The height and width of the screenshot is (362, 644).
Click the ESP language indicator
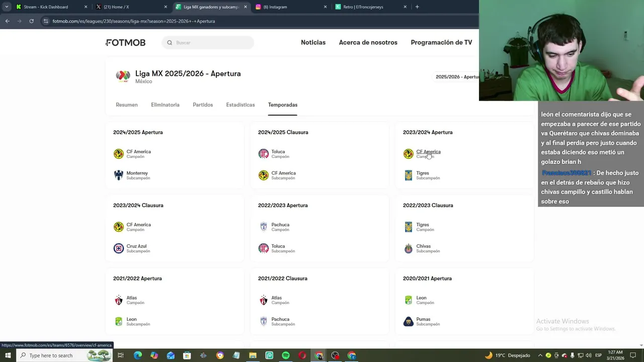(x=598, y=355)
